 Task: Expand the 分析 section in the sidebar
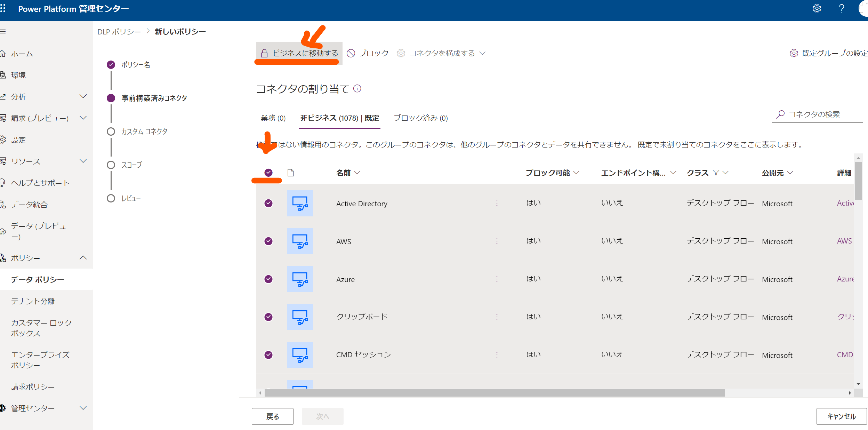point(83,96)
